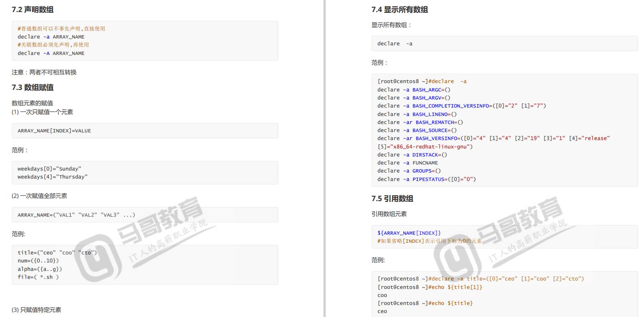Select the line "declare -a BASH_LINENO=()"
This screenshot has width=644, height=317.
point(417,114)
